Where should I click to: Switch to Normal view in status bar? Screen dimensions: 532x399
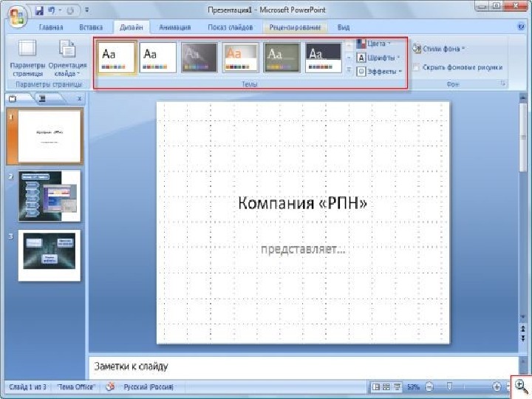[376, 386]
